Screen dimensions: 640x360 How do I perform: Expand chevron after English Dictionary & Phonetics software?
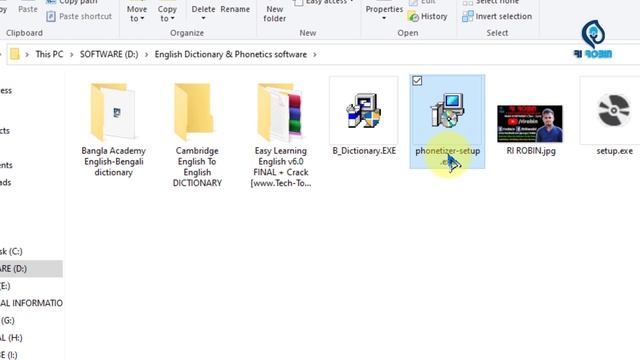point(315,54)
